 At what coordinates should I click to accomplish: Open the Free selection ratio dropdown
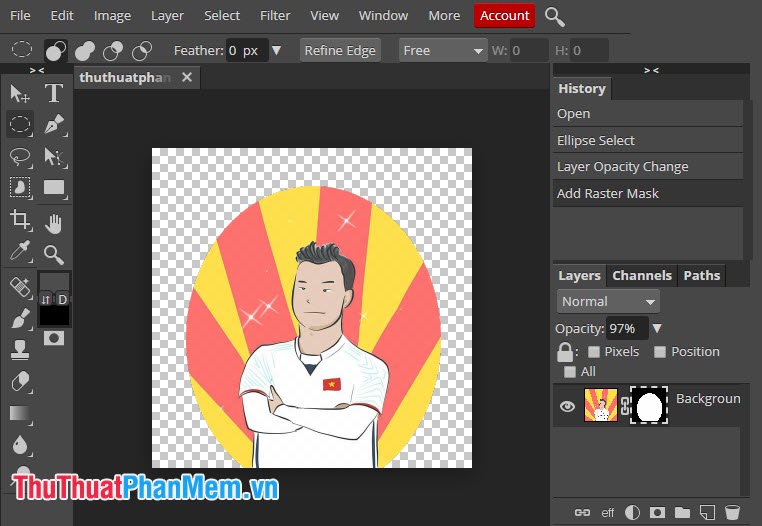(443, 51)
